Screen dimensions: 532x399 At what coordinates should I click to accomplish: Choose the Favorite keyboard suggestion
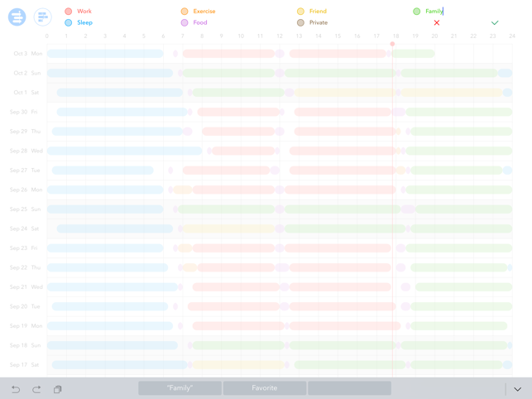pyautogui.click(x=265, y=388)
